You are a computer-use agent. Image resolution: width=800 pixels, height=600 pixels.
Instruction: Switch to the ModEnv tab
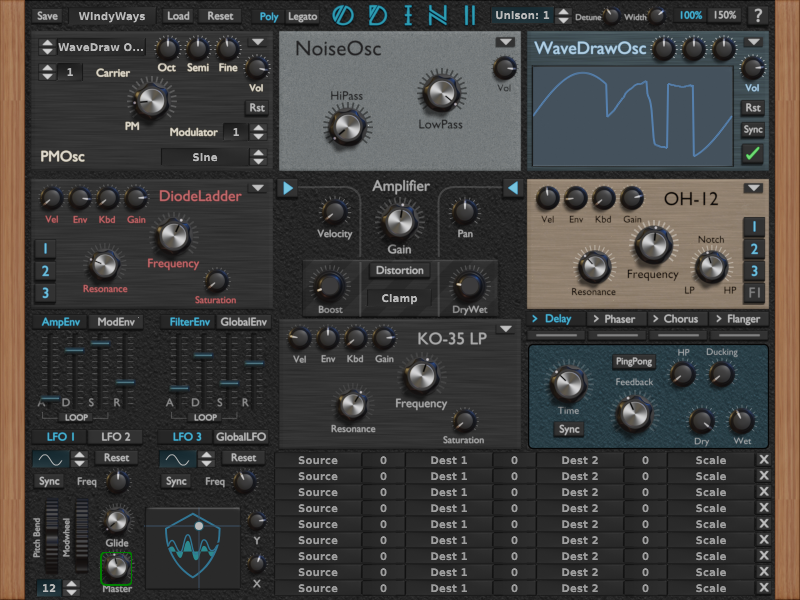tap(116, 322)
